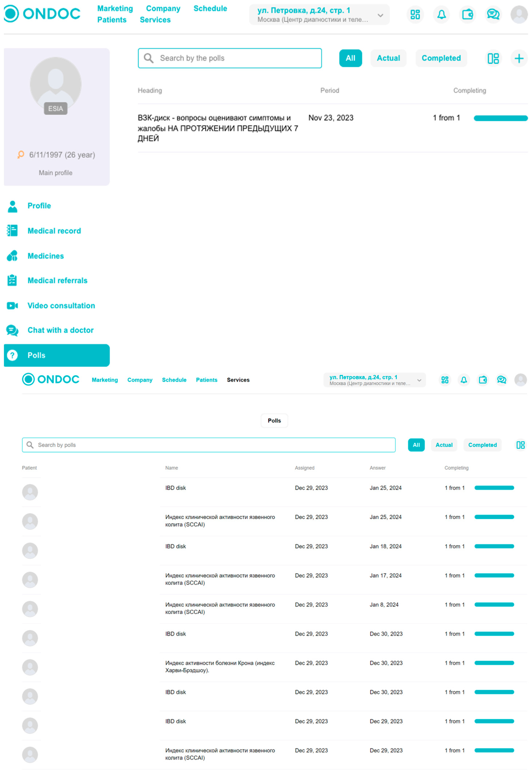The image size is (532, 774).
Task: Expand the address dropdown in lower header
Action: [419, 380]
